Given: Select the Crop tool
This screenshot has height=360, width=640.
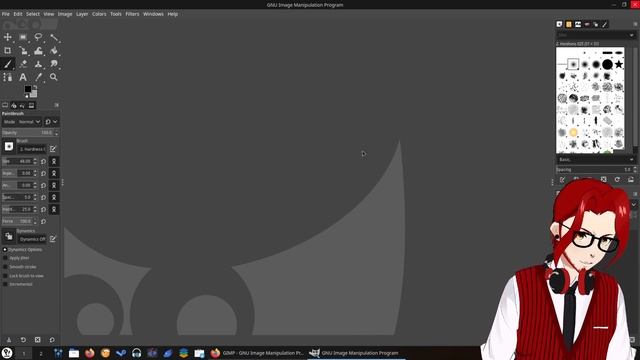Looking at the screenshot, I should click(7, 51).
